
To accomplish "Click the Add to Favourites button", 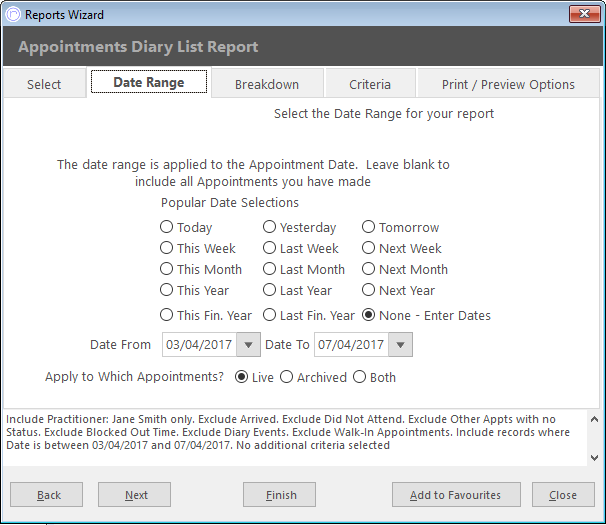I will (x=456, y=494).
